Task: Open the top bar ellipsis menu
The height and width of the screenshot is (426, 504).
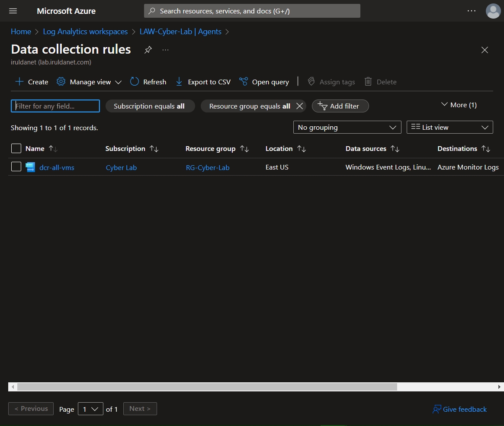Action: (x=471, y=11)
